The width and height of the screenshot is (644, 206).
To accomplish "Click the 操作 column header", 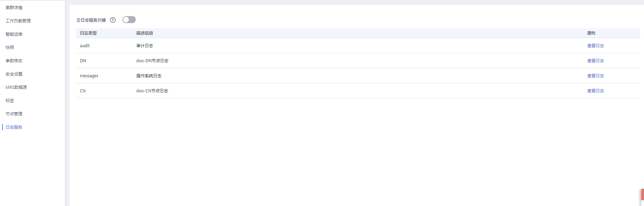I will tap(591, 33).
